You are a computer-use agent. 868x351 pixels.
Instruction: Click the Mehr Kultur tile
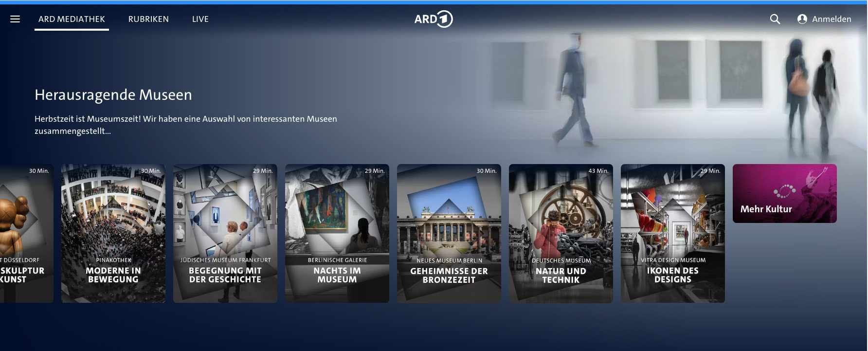[785, 193]
